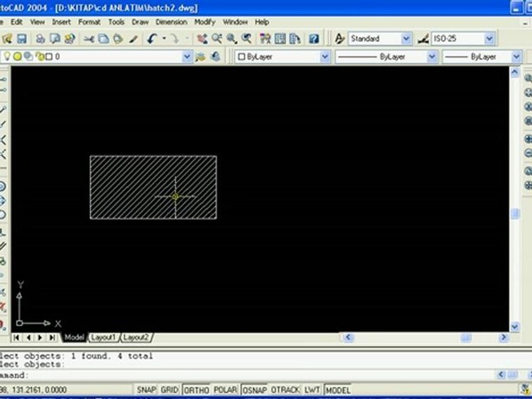Open the Draw menu
This screenshot has width=532, height=399.
point(140,22)
